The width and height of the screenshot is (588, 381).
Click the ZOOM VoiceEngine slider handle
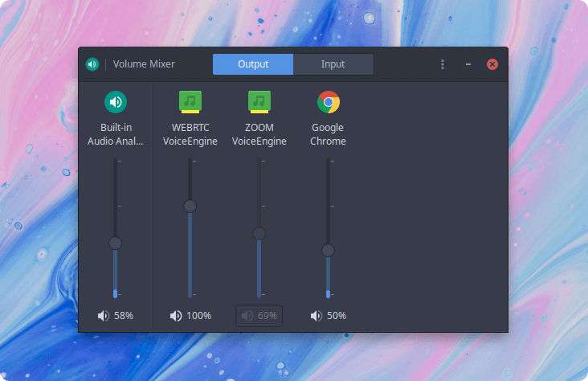(x=259, y=233)
